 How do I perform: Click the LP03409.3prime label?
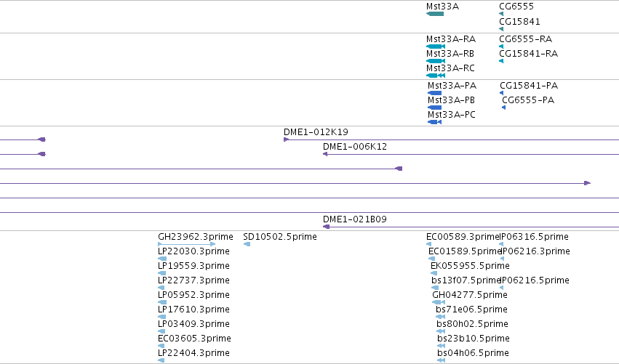pos(193,324)
